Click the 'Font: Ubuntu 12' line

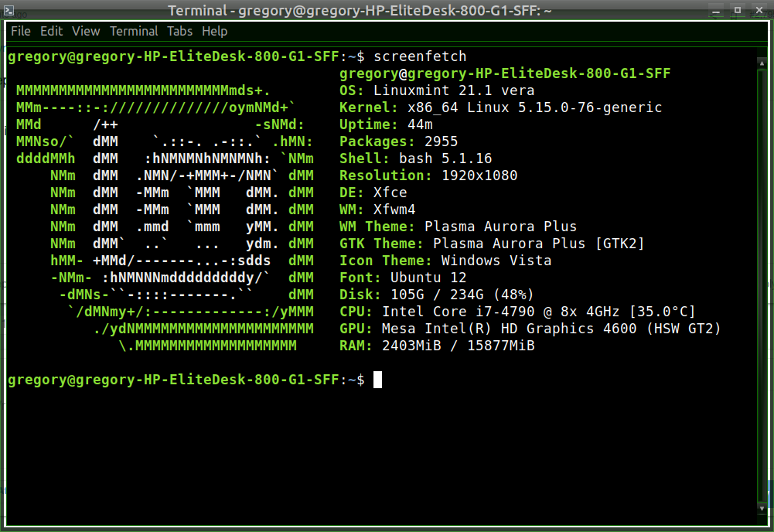pos(403,278)
